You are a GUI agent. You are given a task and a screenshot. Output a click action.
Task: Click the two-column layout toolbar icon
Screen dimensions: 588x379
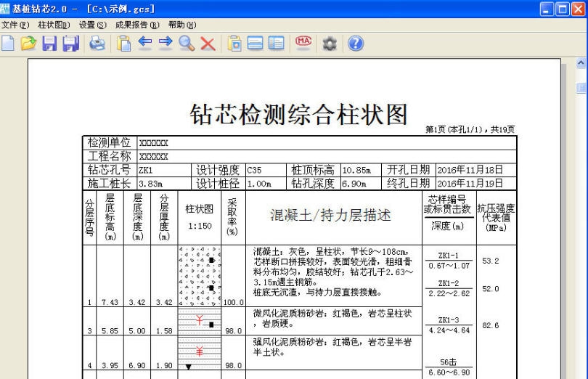coord(276,44)
